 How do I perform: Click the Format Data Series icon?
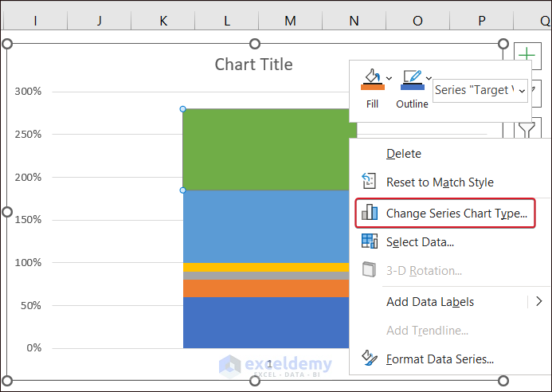pos(370,359)
